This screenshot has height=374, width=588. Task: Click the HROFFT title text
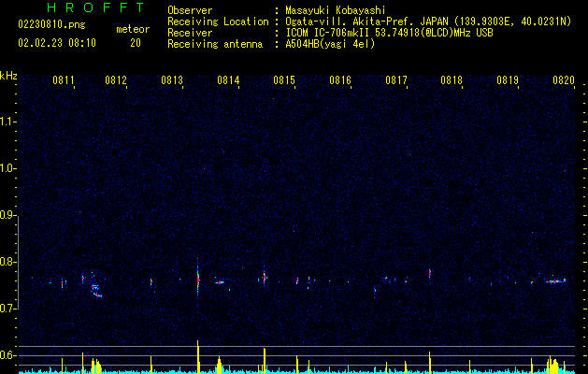95,7
